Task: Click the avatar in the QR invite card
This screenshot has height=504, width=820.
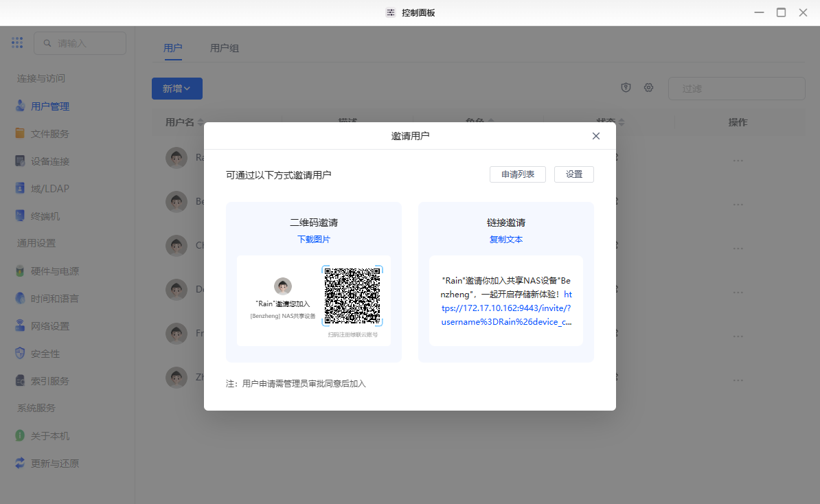Action: 283,286
